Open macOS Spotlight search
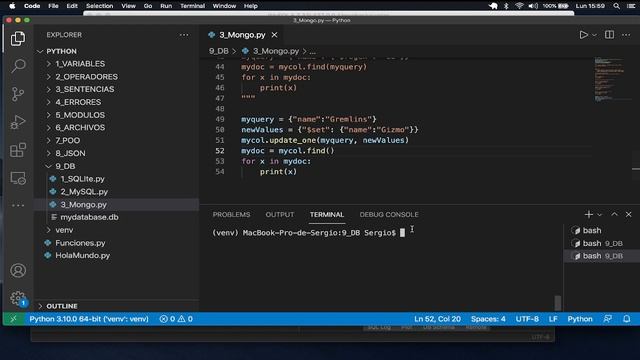 point(617,6)
